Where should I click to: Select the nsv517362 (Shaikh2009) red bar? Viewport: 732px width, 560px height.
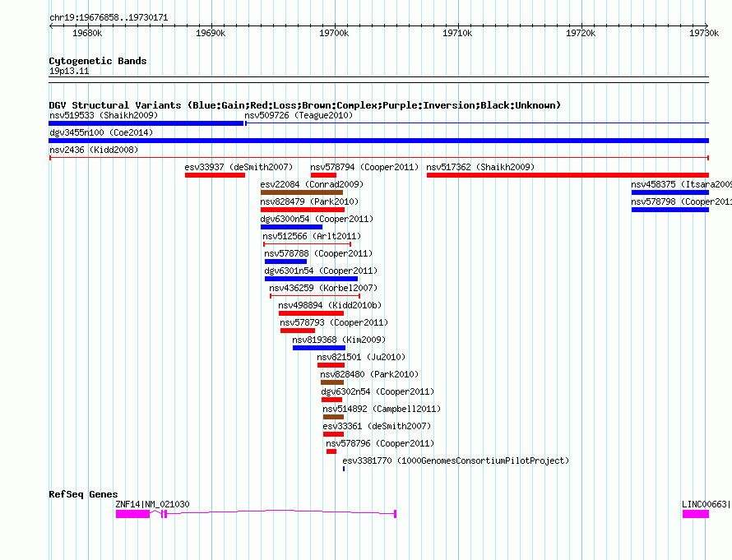(x=568, y=175)
